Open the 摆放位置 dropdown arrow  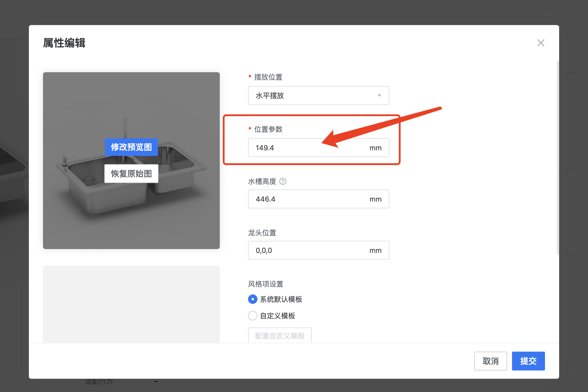(379, 95)
